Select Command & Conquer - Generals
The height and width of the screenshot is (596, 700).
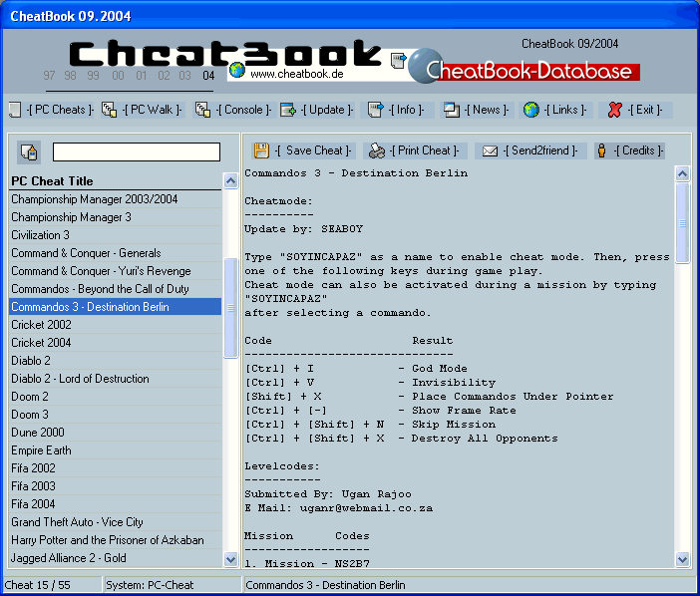pyautogui.click(x=116, y=253)
